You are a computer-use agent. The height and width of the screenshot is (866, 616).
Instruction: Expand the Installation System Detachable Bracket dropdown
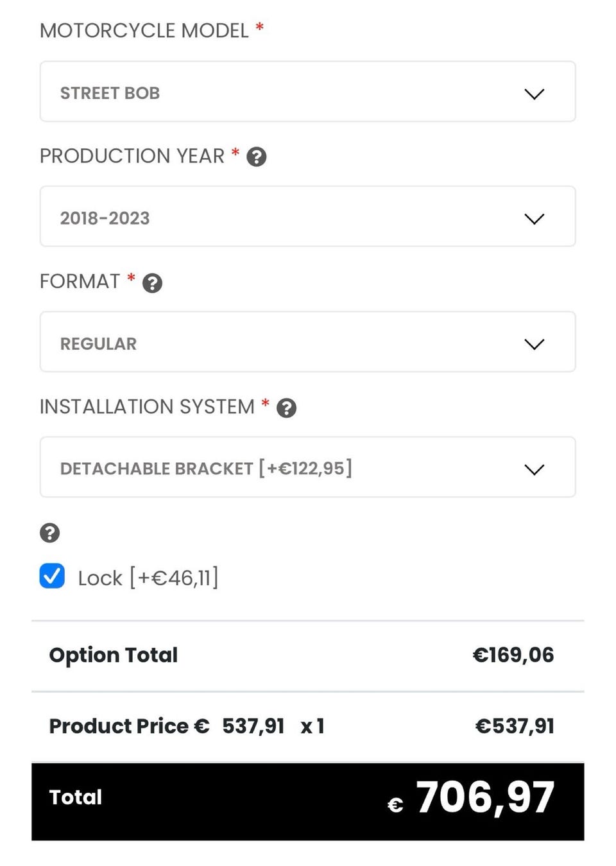click(x=307, y=467)
